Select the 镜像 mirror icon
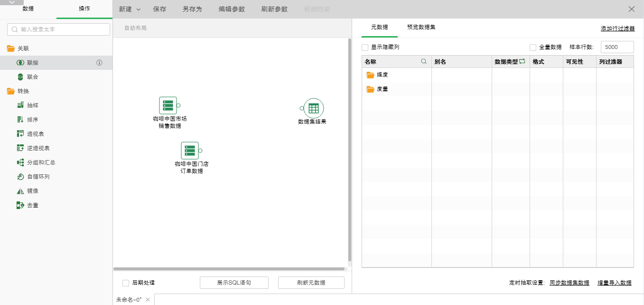 pos(20,191)
